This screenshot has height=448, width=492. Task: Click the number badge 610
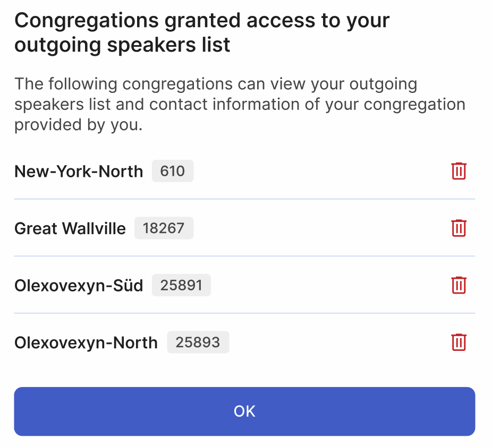click(x=172, y=171)
